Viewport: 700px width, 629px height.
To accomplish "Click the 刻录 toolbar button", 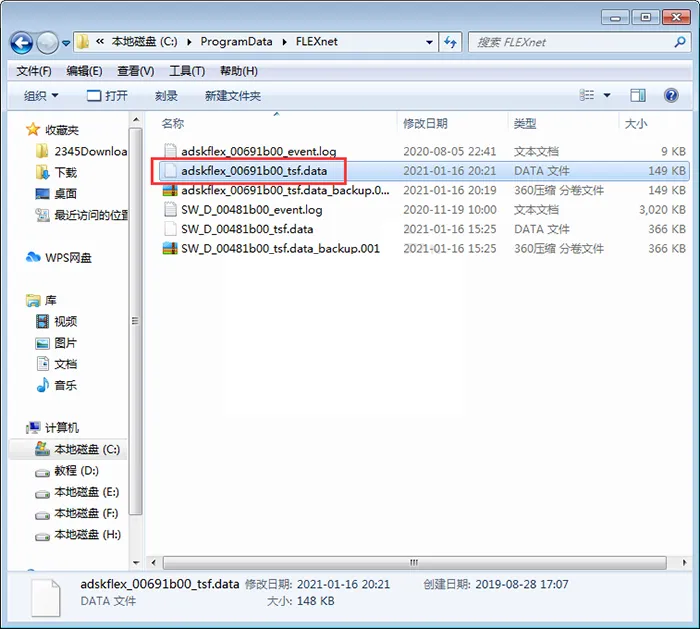I will point(166,96).
